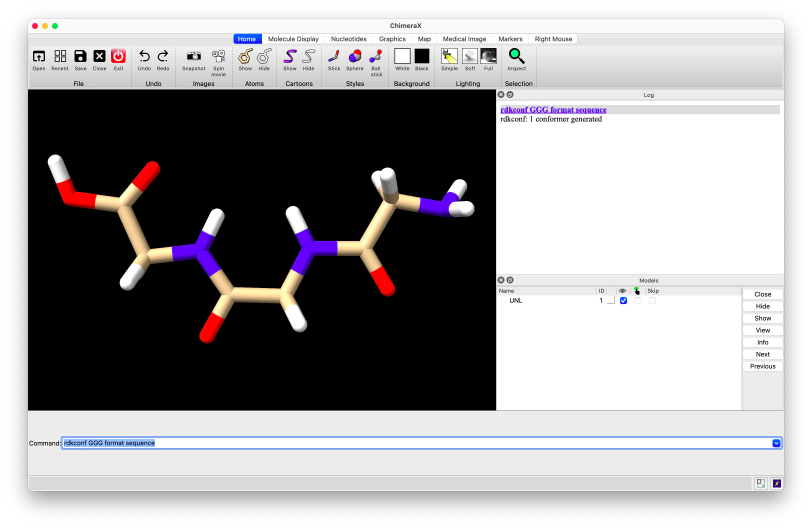
Task: Hide atoms using the Atoms Hide icon
Action: 264,56
